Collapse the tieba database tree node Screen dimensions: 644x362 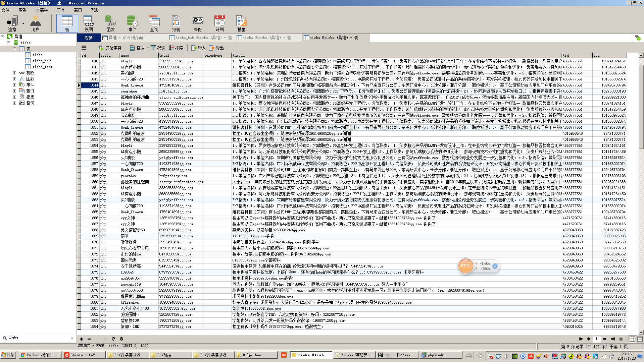click(x=9, y=43)
